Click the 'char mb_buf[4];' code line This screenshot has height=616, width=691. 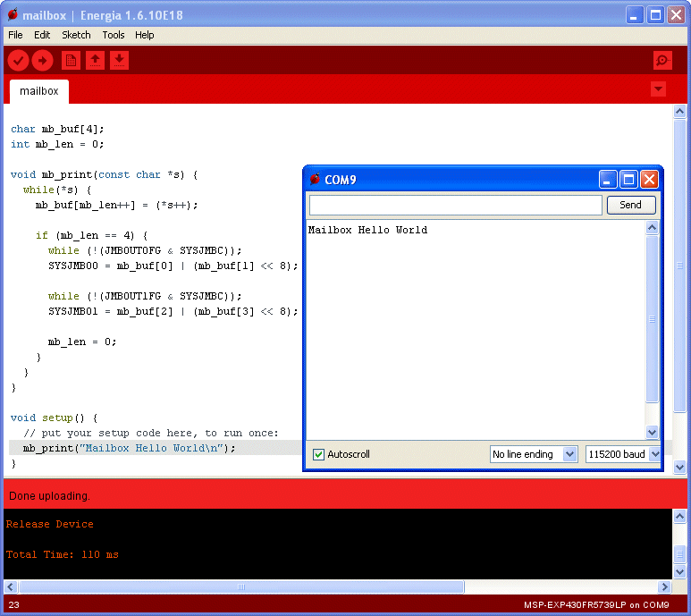57,129
